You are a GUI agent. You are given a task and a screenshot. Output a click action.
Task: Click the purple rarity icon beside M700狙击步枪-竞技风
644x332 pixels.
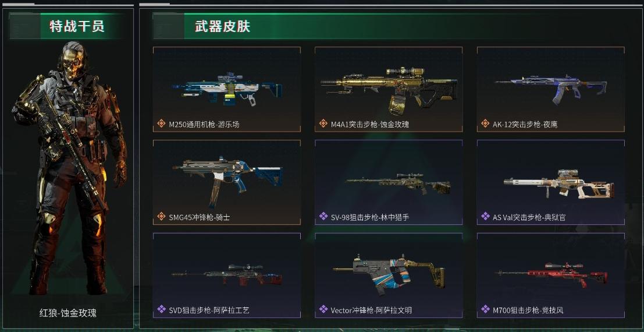click(x=485, y=309)
